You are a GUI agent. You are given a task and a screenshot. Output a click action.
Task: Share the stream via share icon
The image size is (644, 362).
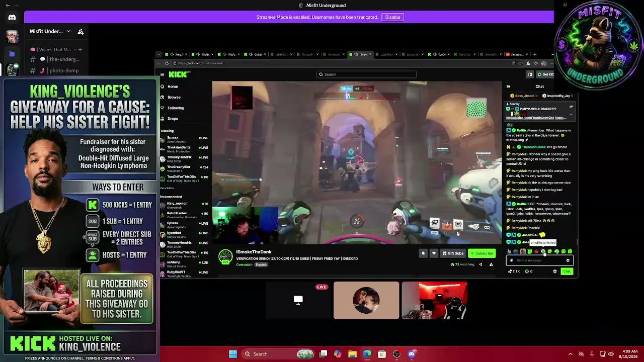click(x=480, y=264)
